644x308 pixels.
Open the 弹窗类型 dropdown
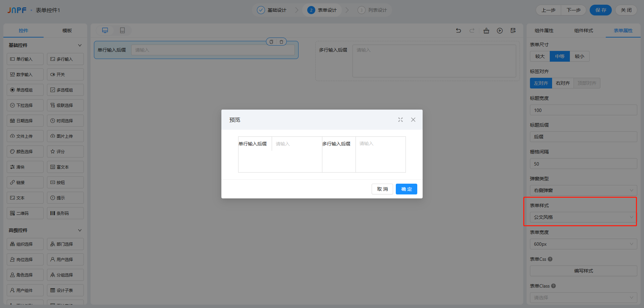click(x=584, y=190)
